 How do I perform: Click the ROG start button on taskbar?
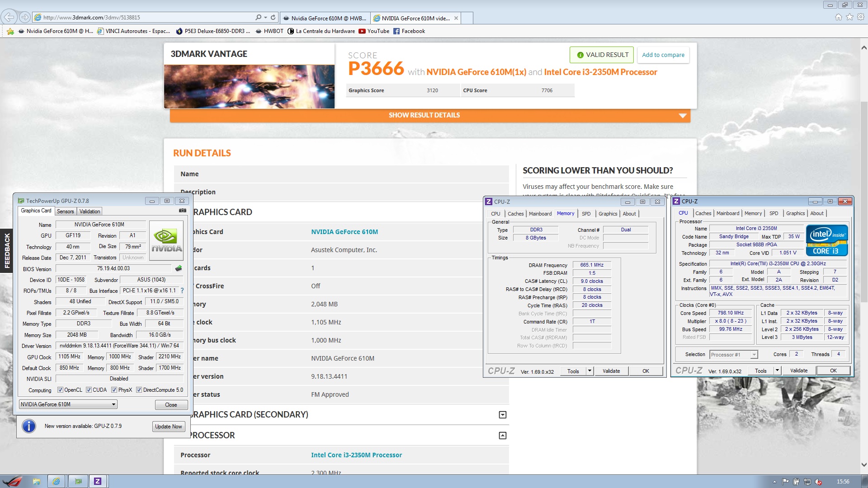coord(13,481)
